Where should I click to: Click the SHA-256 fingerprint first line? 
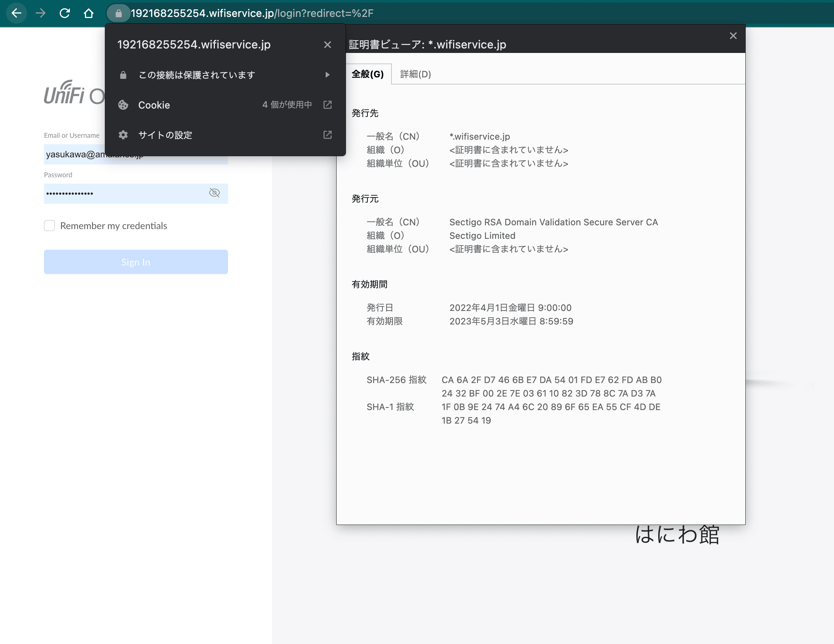[551, 380]
